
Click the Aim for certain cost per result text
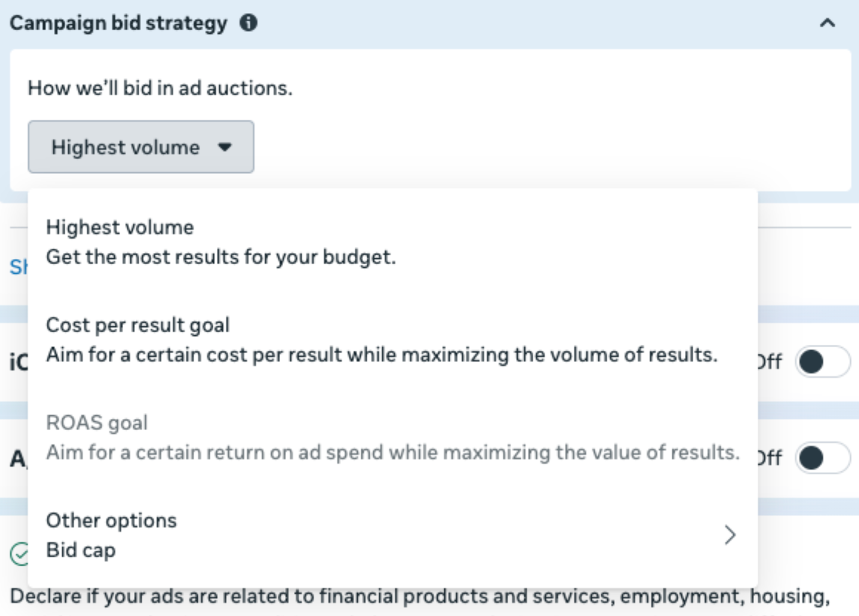382,355
